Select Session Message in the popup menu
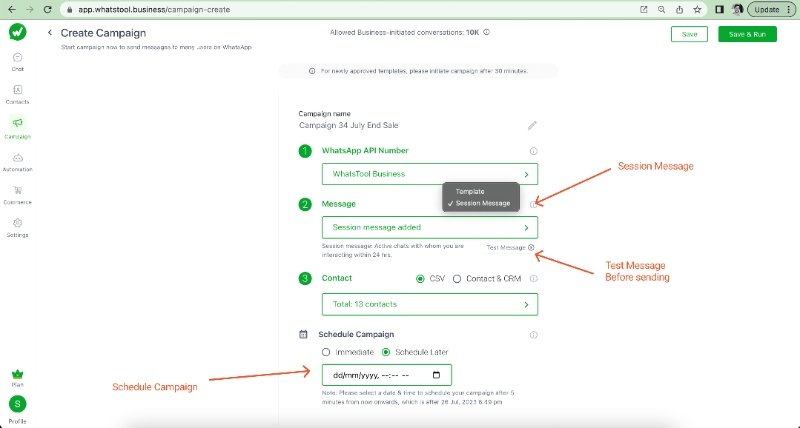The image size is (800, 428). click(x=483, y=203)
